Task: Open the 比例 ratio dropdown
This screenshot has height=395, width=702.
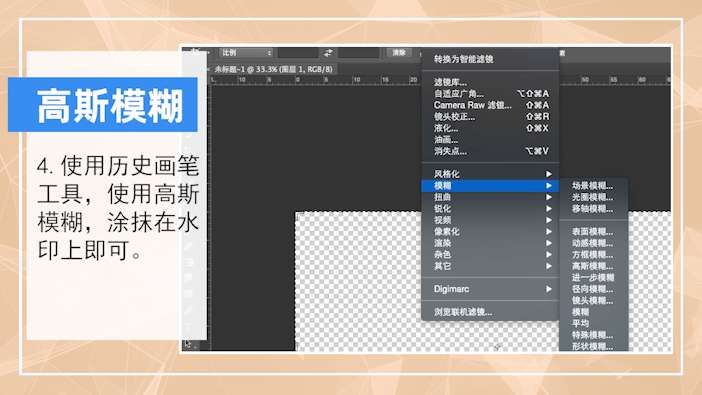Action: pyautogui.click(x=246, y=53)
